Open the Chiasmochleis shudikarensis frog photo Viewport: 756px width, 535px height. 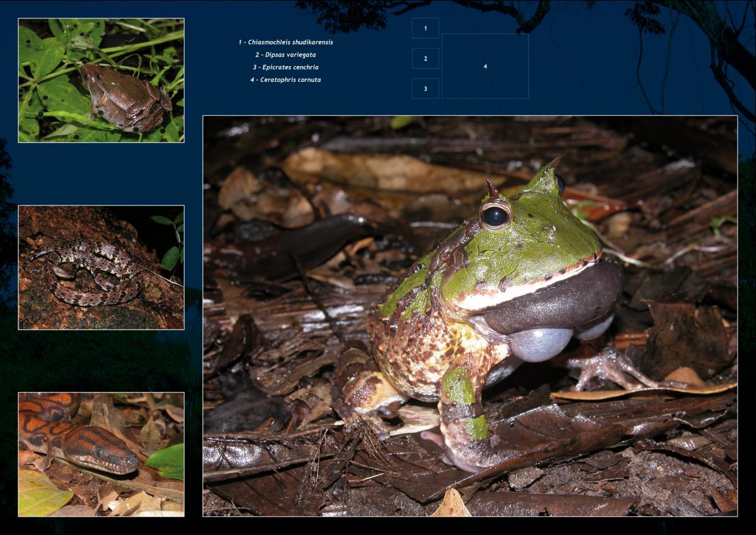(101, 80)
